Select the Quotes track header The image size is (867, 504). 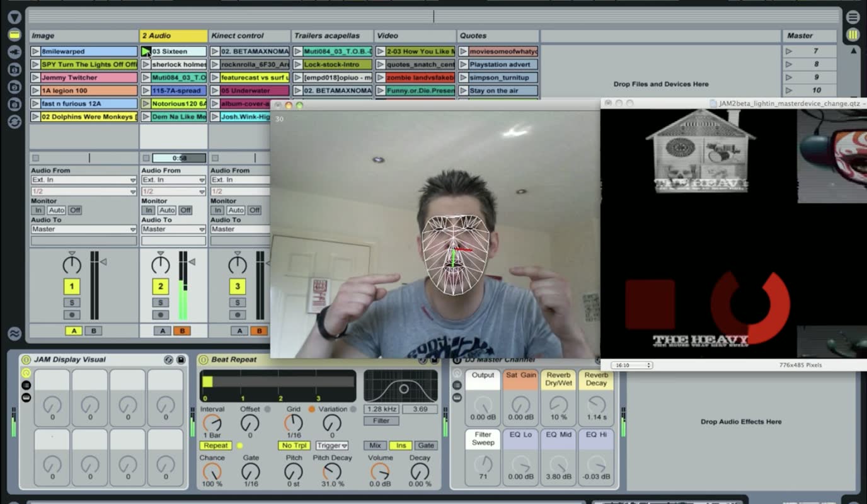tap(498, 36)
